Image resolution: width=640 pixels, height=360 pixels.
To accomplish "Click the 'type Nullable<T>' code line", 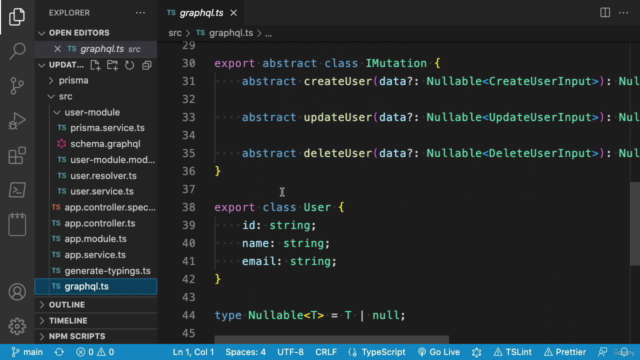I will 310,315.
